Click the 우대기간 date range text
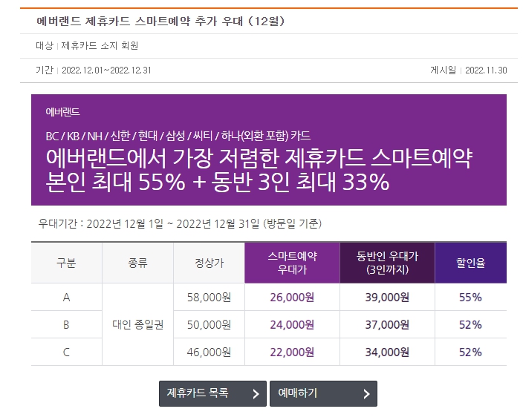Image resolution: width=523 pixels, height=420 pixels. (x=180, y=223)
